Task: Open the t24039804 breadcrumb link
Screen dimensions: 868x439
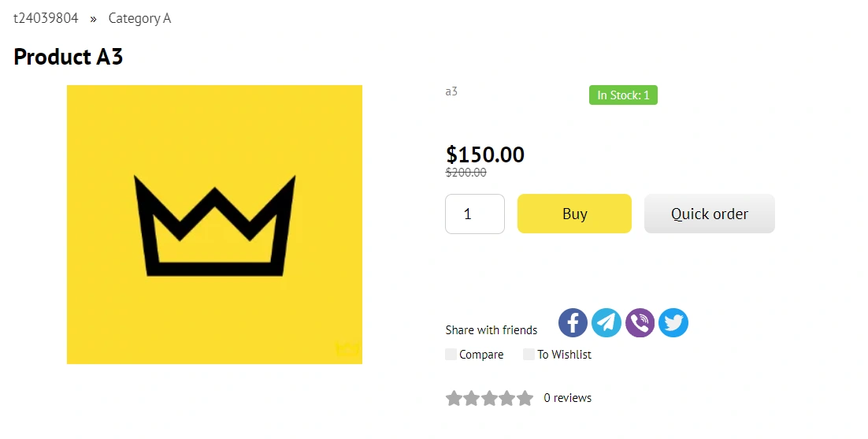Action: [x=46, y=18]
